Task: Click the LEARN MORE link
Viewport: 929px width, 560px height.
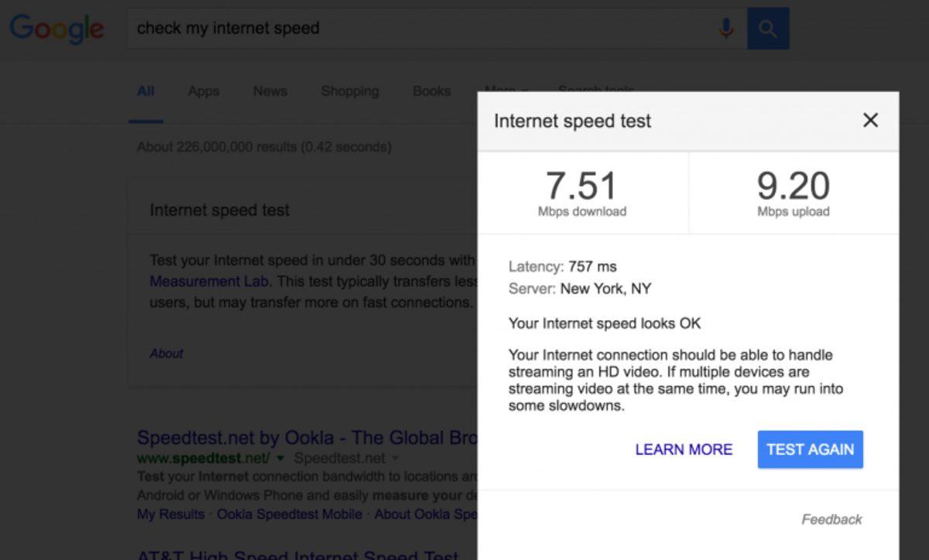Action: pos(684,449)
